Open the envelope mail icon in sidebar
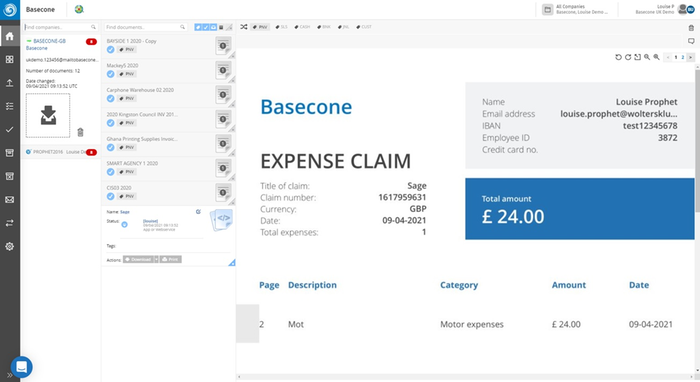700x382 pixels. pos(9,199)
